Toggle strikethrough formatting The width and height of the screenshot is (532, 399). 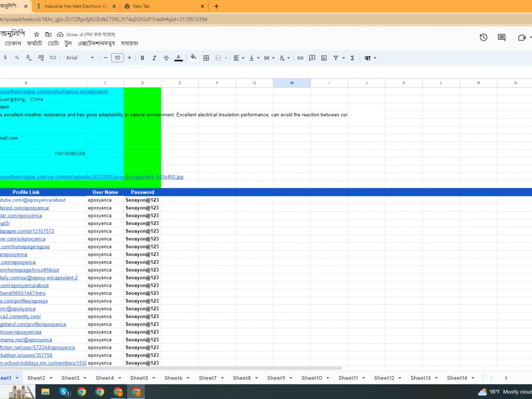(x=166, y=57)
